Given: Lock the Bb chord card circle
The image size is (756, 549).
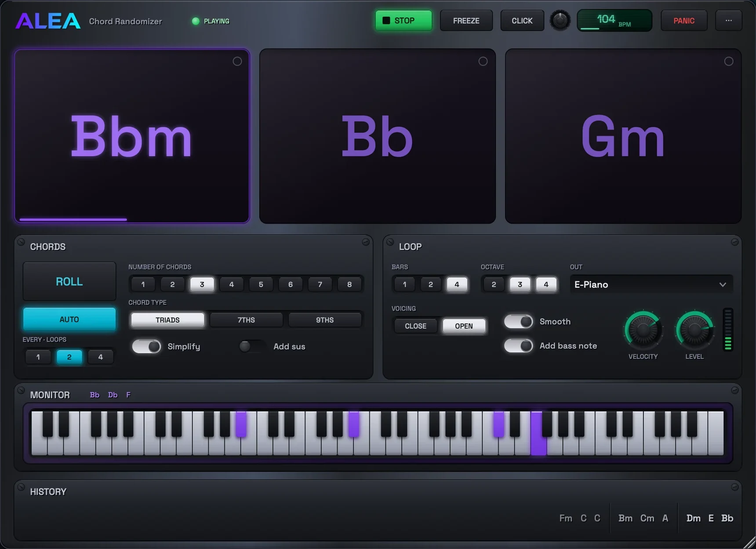Looking at the screenshot, I should (x=483, y=62).
